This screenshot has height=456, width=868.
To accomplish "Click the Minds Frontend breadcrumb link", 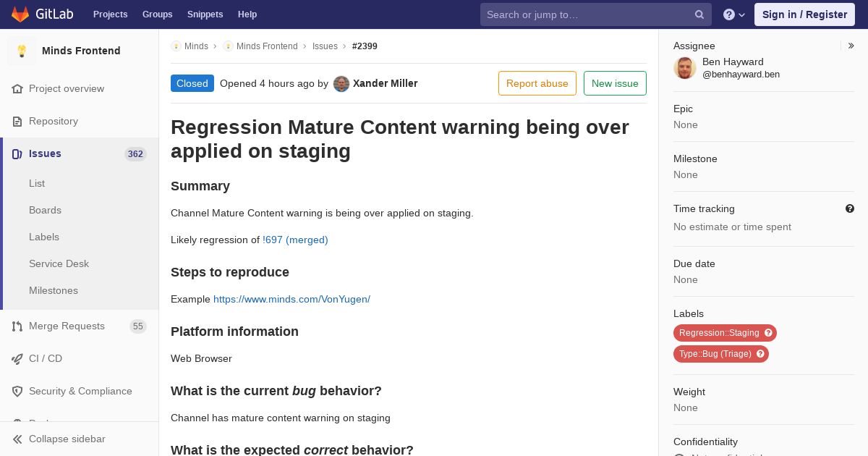I will coord(267,46).
